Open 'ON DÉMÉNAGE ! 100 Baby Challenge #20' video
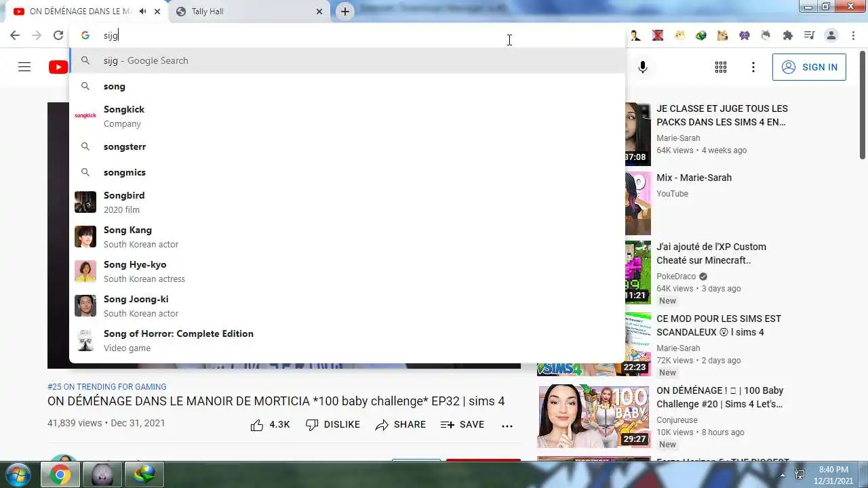868x488 pixels. pos(719,397)
